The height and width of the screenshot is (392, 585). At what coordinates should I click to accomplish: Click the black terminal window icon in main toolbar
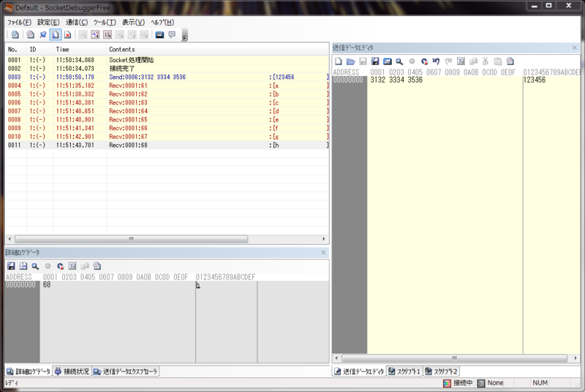pyautogui.click(x=159, y=34)
